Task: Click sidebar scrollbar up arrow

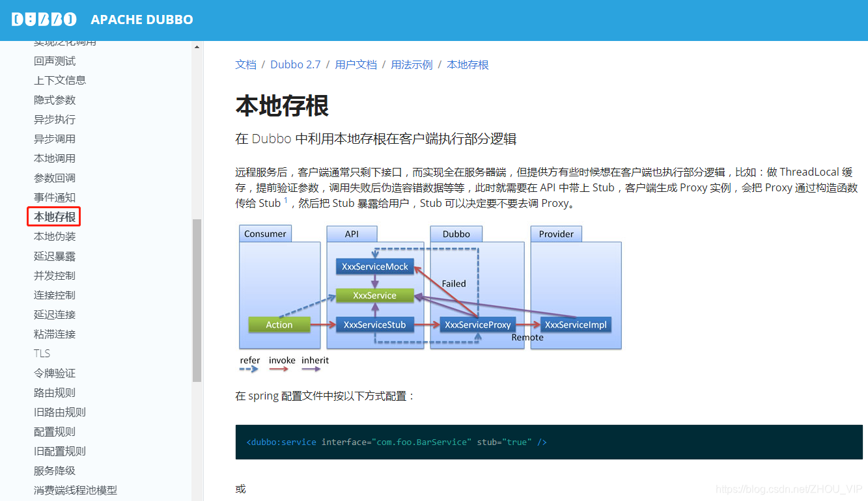Action: pos(197,47)
